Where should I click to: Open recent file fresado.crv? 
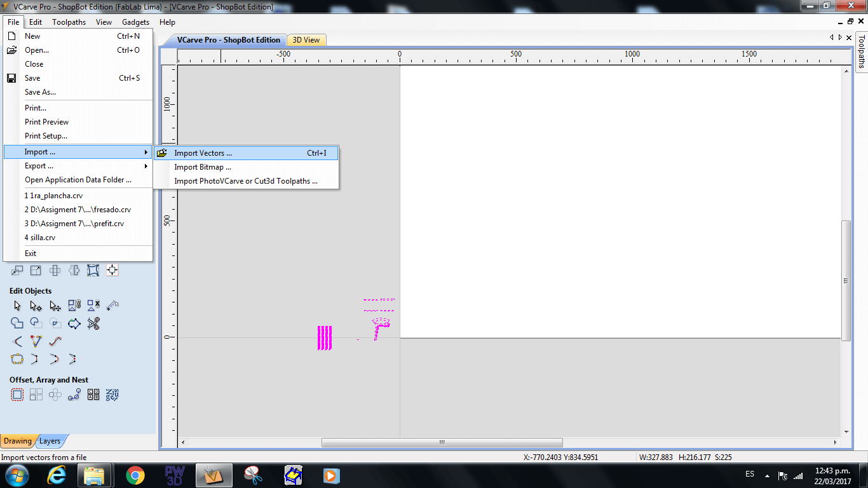tap(78, 210)
